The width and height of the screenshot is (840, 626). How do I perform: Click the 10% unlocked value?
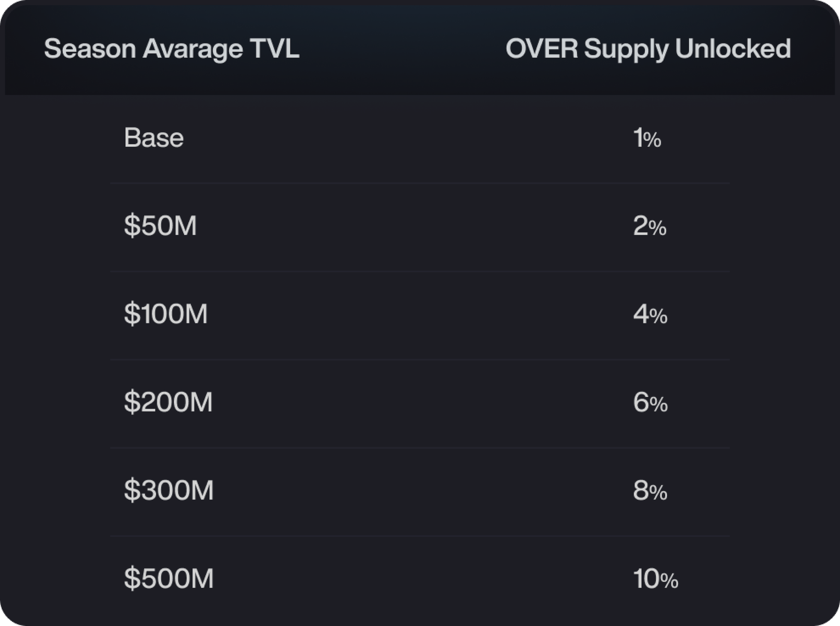pyautogui.click(x=655, y=579)
